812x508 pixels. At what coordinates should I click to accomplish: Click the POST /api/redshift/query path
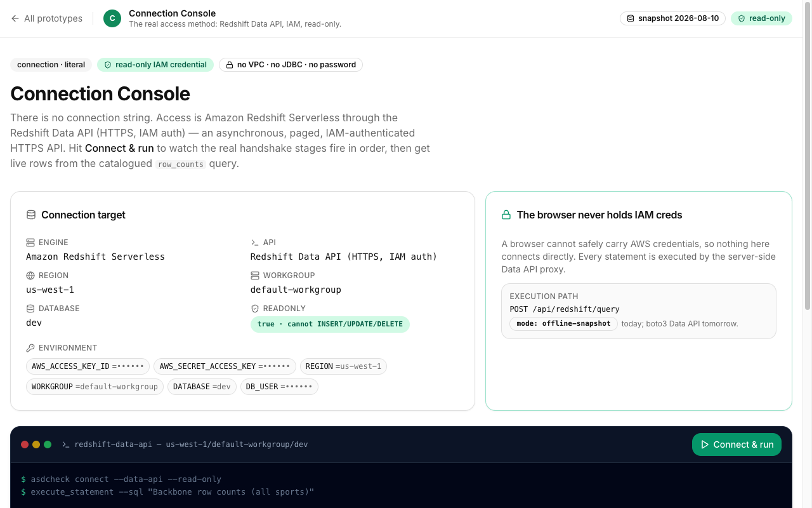565,309
